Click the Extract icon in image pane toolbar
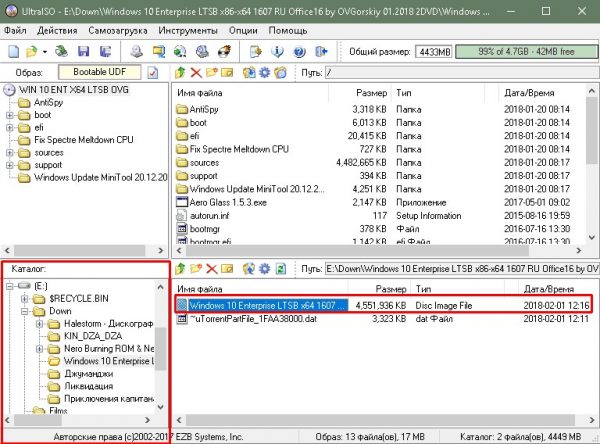Screen dimensions: 600x444 [249, 72]
